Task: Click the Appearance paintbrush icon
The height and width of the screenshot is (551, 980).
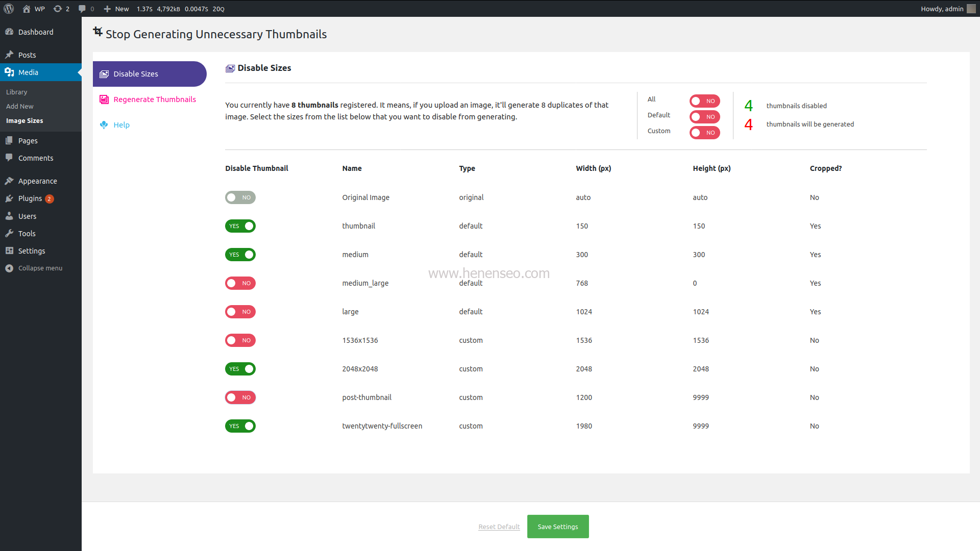Action: coord(9,181)
